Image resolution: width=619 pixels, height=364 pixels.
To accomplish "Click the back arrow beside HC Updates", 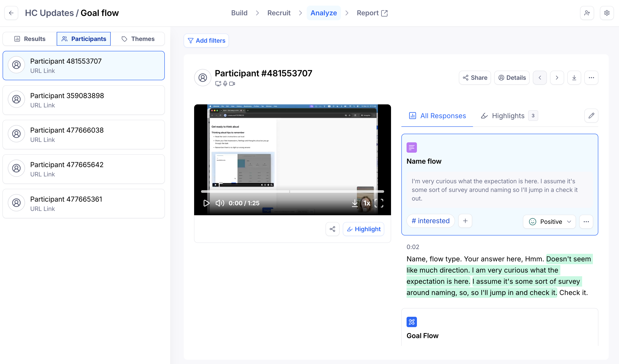I will tap(11, 13).
